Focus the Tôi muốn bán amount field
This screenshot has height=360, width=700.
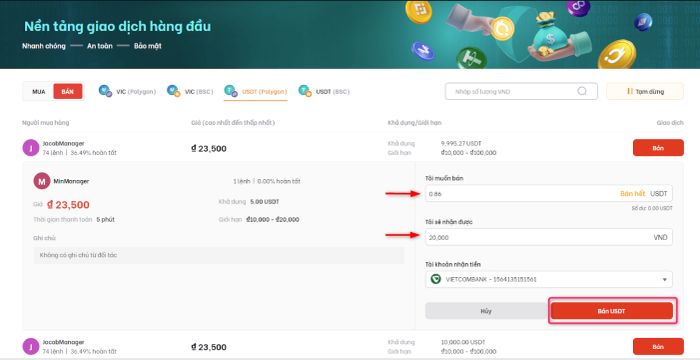[549, 193]
